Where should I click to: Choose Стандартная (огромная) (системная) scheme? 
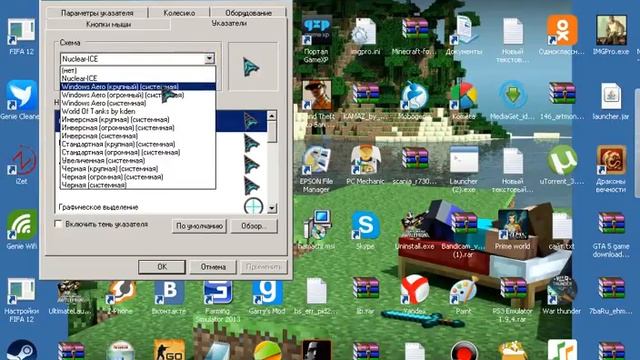tap(138, 152)
